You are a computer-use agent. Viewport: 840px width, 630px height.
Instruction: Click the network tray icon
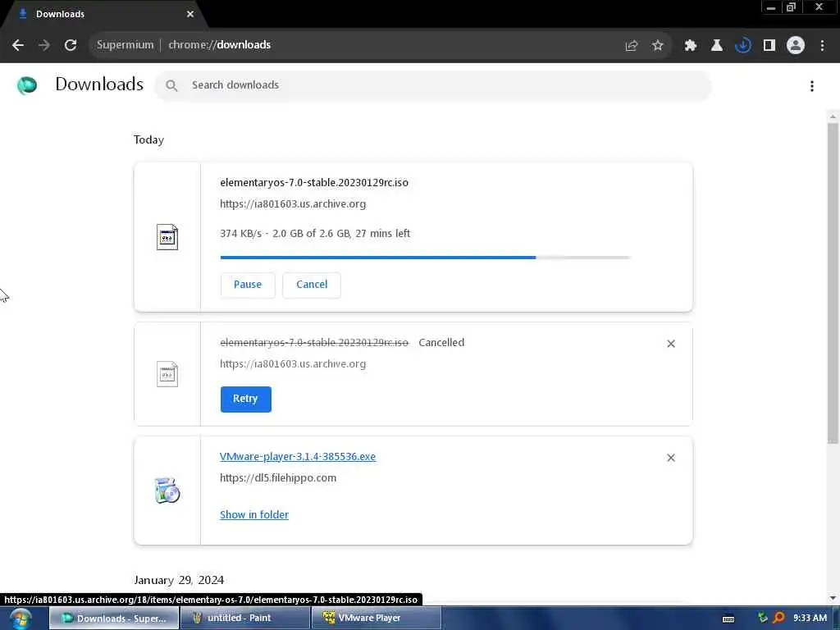[762, 618]
